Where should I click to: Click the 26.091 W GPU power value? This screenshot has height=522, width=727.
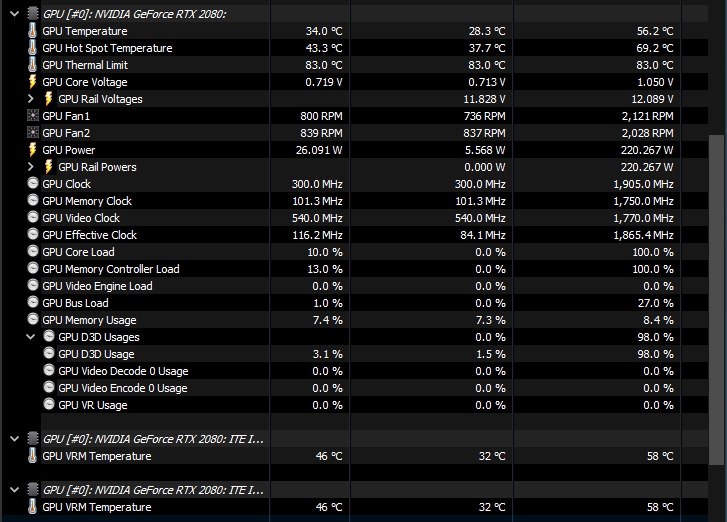tap(319, 150)
